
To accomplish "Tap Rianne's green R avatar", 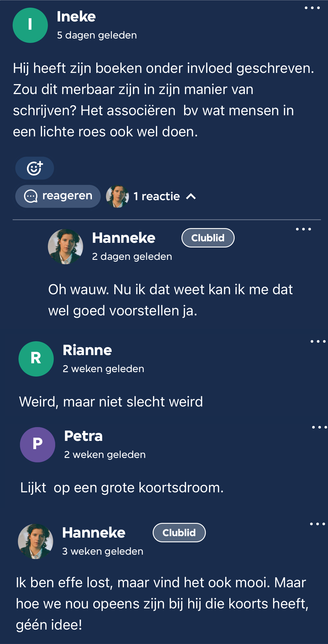I will 36,359.
